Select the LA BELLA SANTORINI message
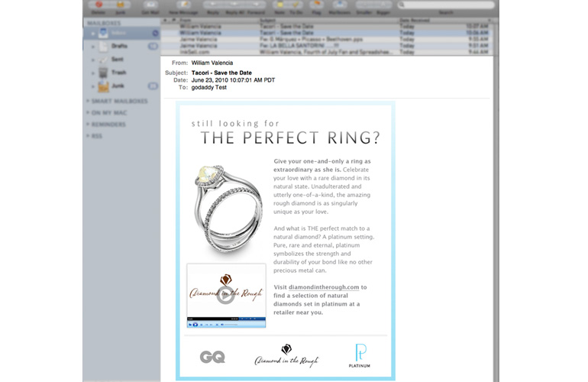The image size is (588, 382). point(327,46)
